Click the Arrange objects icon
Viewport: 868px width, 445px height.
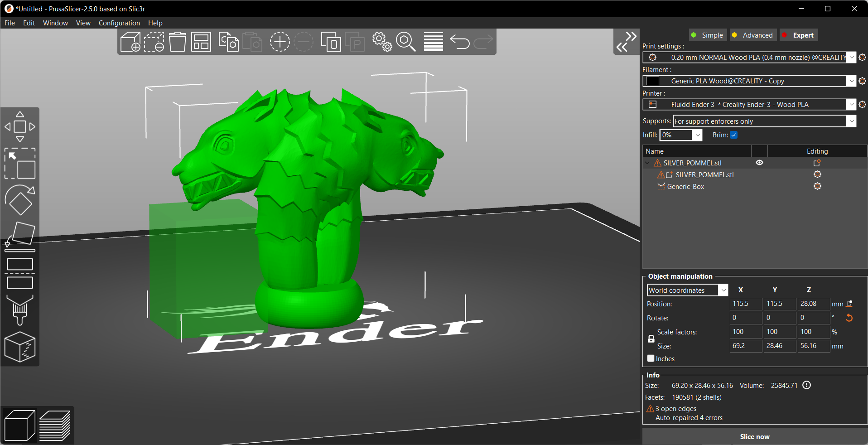(x=201, y=42)
